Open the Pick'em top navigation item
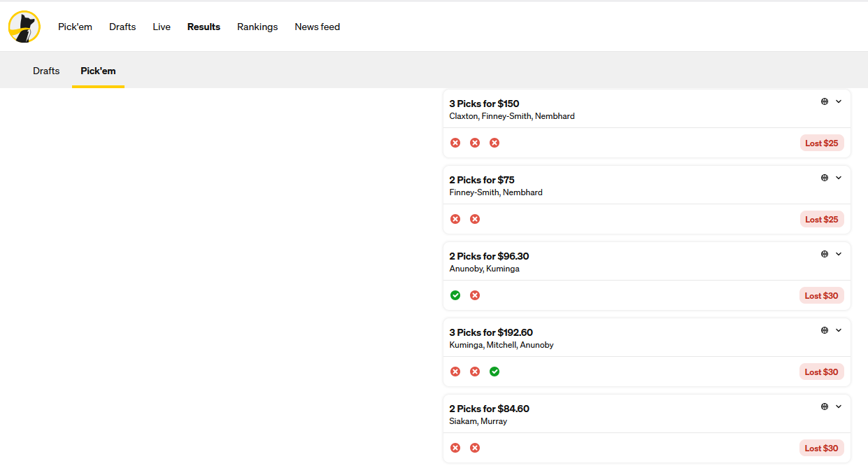Viewport: 868px width, 466px height. (x=75, y=27)
